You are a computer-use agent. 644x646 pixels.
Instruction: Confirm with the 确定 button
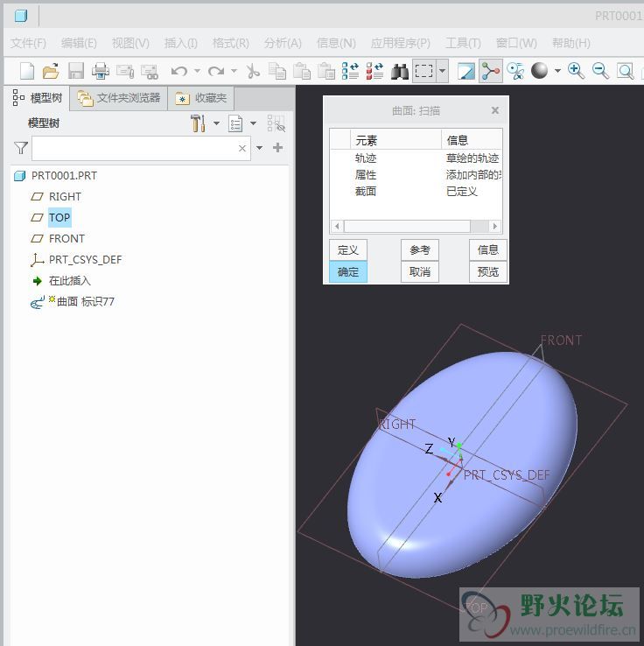click(x=348, y=272)
